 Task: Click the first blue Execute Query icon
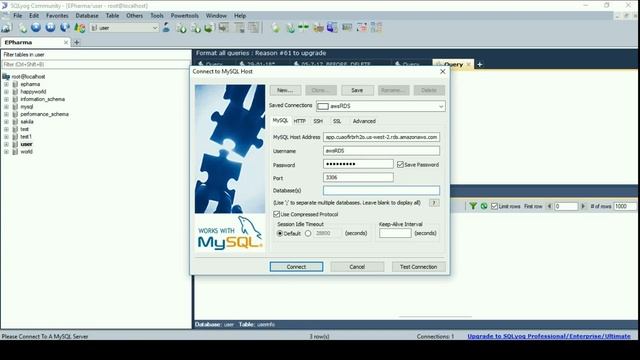[x=36, y=27]
